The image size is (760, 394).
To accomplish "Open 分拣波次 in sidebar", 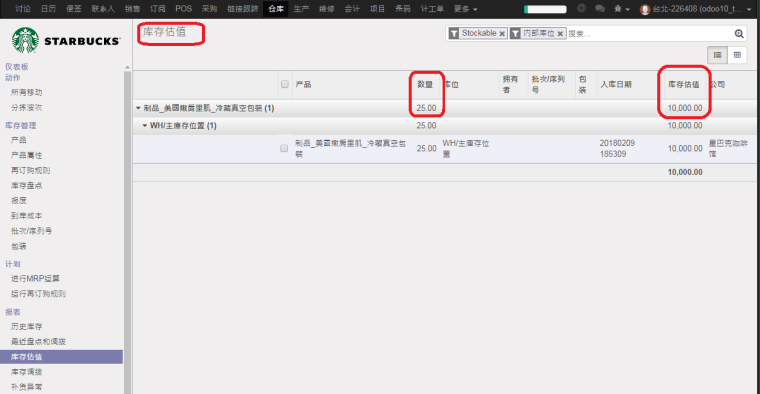I will (27, 108).
